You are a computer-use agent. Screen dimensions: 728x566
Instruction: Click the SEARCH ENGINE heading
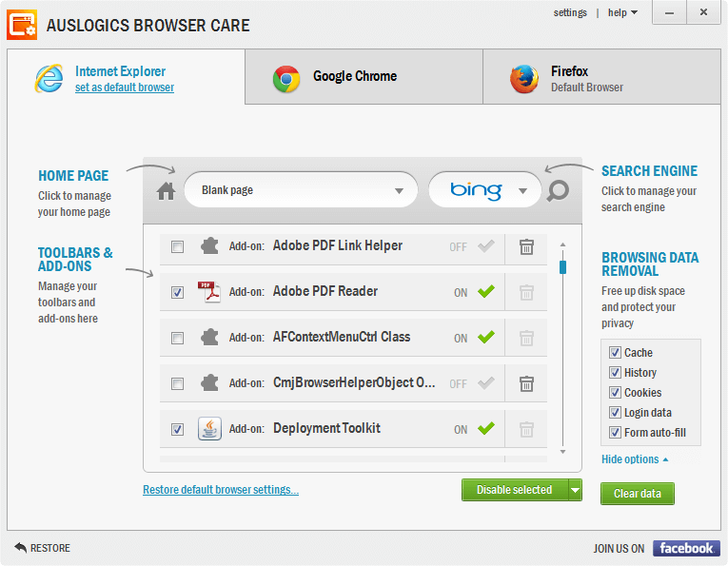649,171
